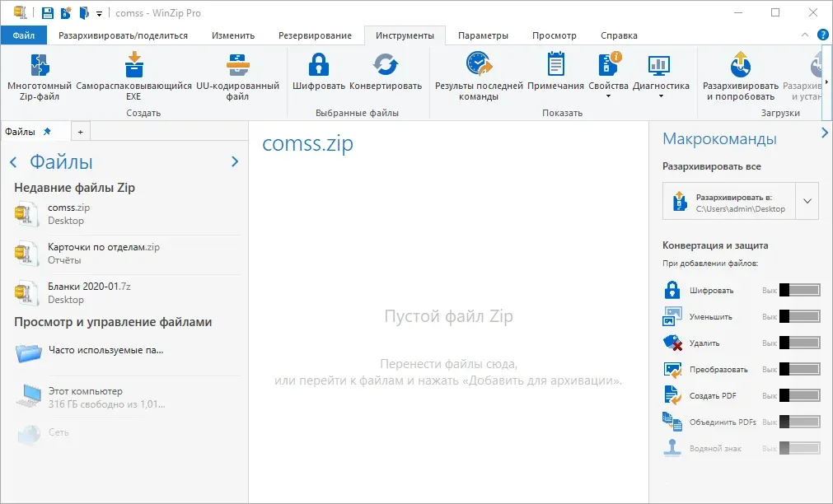The width and height of the screenshot is (833, 504).
Task: Toggle the Преобразовать switch
Action: (799, 369)
